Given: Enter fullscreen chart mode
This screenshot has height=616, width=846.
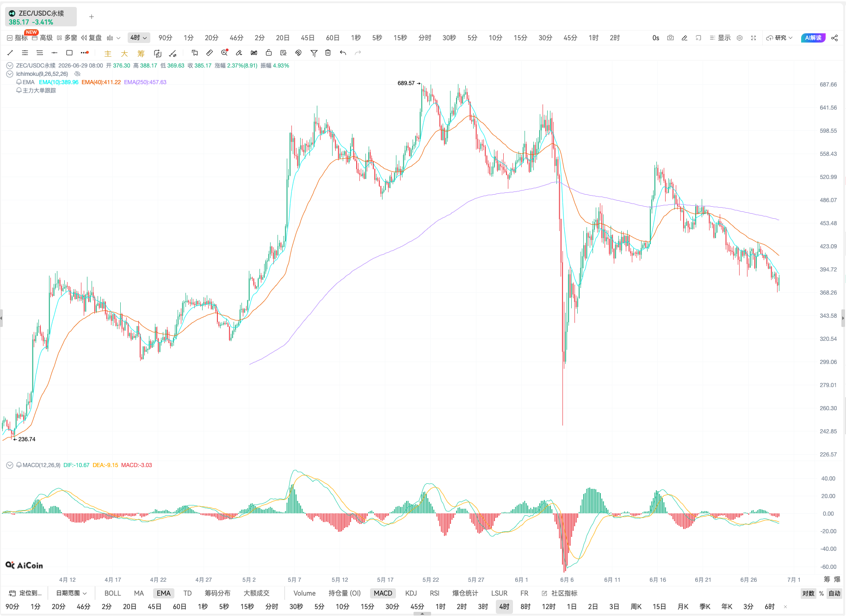Looking at the screenshot, I should 753,38.
